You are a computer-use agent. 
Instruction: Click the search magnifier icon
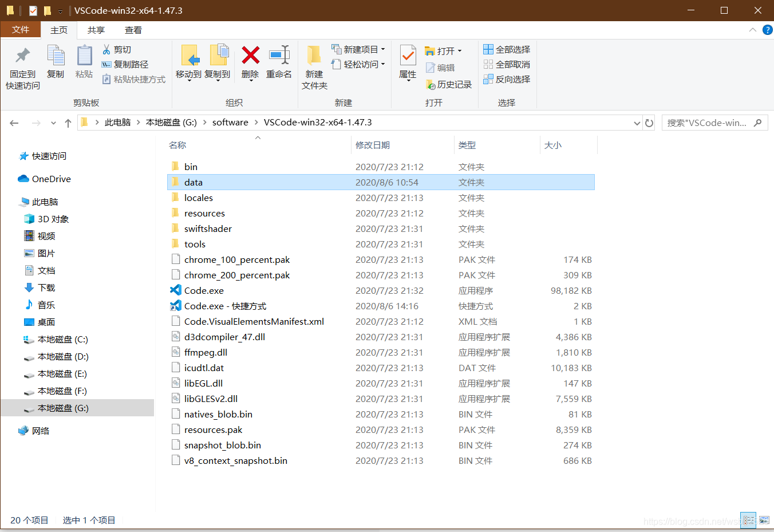758,123
